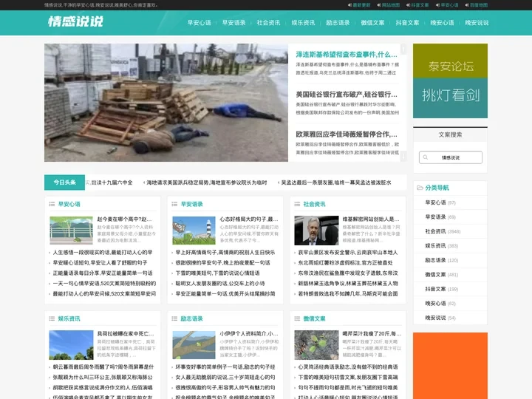Click the magnifier icon in search box
532x399 pixels.
pyautogui.click(x=426, y=157)
